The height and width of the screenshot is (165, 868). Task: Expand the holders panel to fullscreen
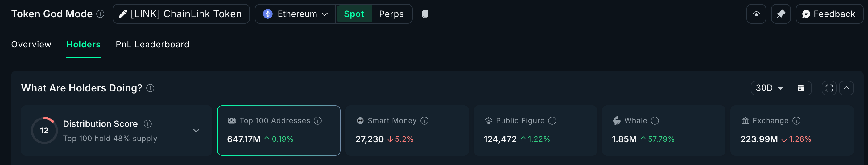tap(829, 88)
